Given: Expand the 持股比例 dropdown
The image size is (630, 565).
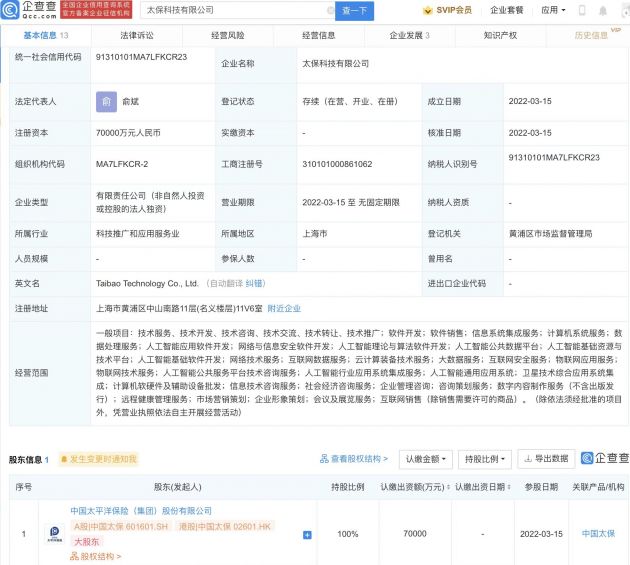Looking at the screenshot, I should [x=485, y=459].
